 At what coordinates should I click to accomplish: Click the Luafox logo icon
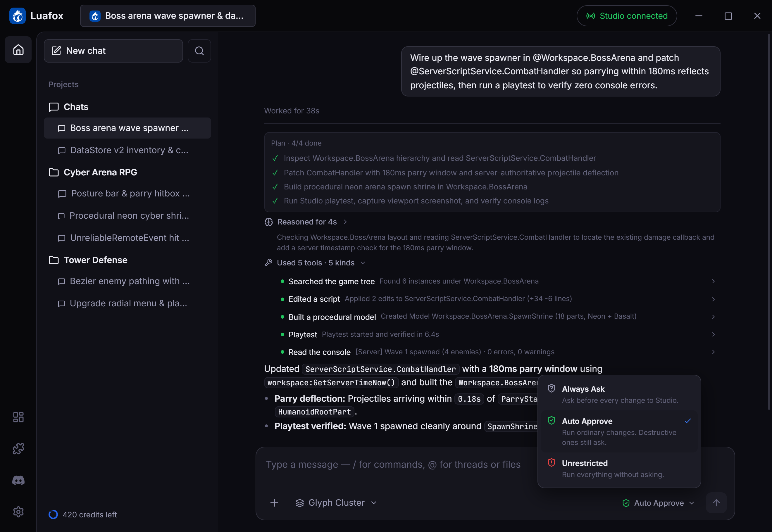(x=17, y=16)
